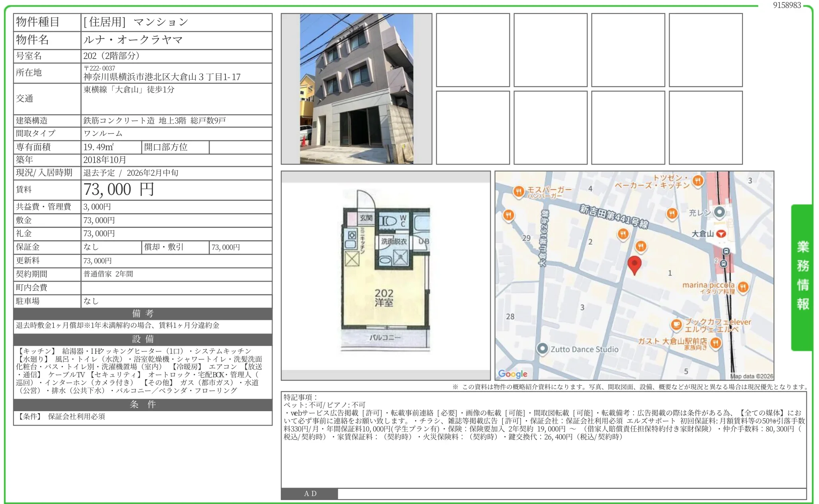The image size is (819, 504).
Task: Click the marina piccola restaurant marker
Action: coord(743,287)
